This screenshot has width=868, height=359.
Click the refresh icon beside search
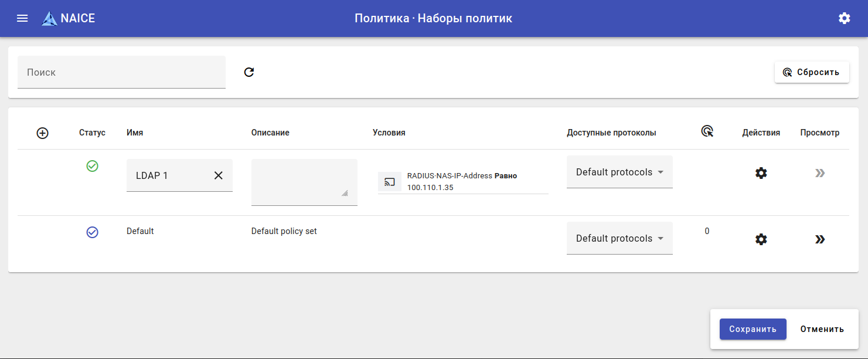click(x=249, y=72)
